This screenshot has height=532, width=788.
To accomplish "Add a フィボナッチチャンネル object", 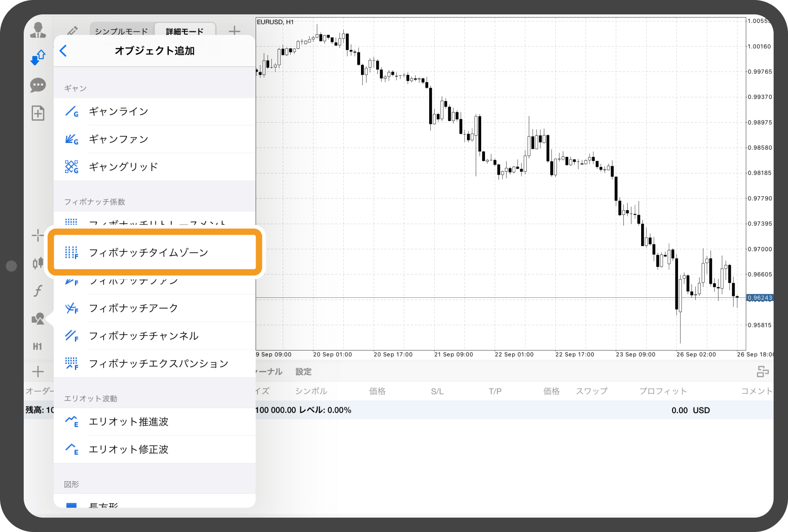I will 143,335.
